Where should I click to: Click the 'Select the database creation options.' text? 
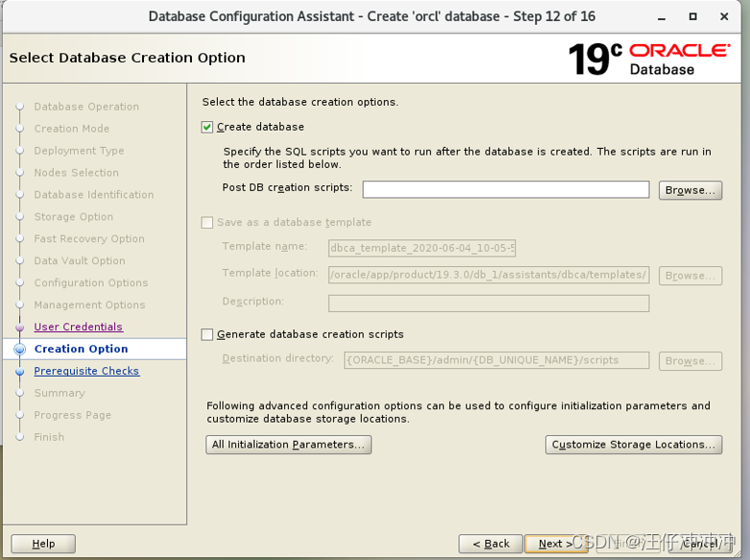pyautogui.click(x=300, y=102)
